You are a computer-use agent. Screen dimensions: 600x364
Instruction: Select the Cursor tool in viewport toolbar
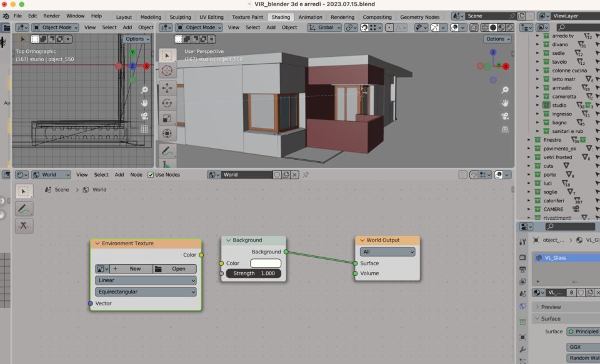pos(167,71)
